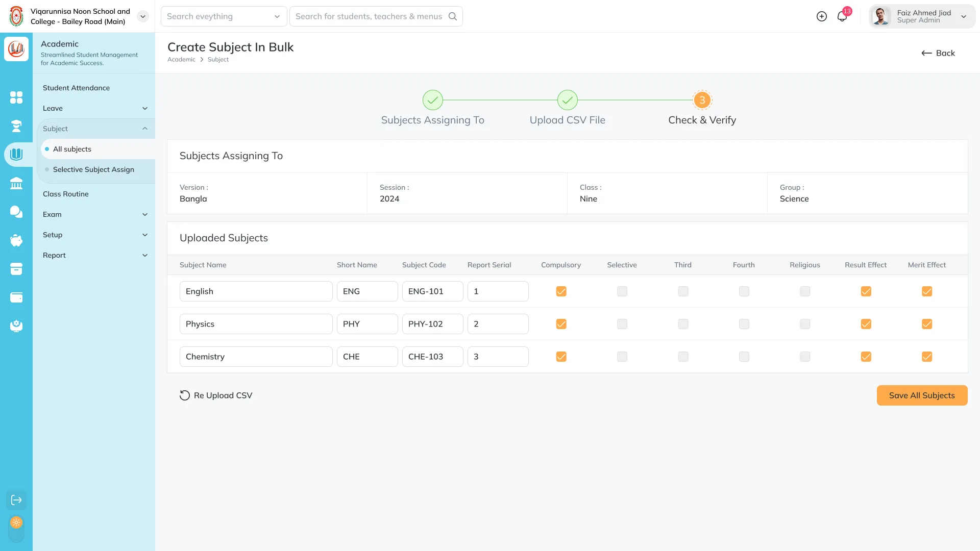
Task: Click the wallet icon in the sidebar
Action: [x=16, y=297]
